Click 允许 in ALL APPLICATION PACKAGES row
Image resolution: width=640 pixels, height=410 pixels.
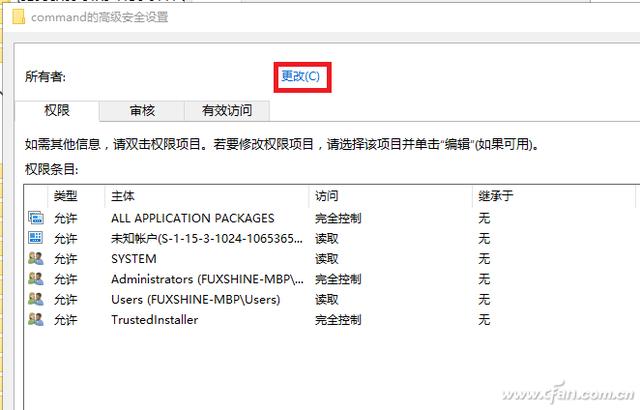pyautogui.click(x=66, y=218)
